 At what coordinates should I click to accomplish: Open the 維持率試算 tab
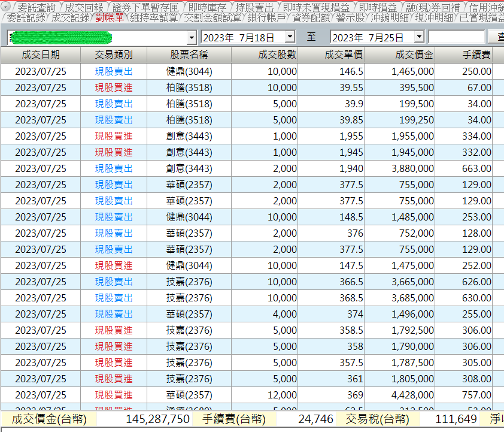coord(153,18)
